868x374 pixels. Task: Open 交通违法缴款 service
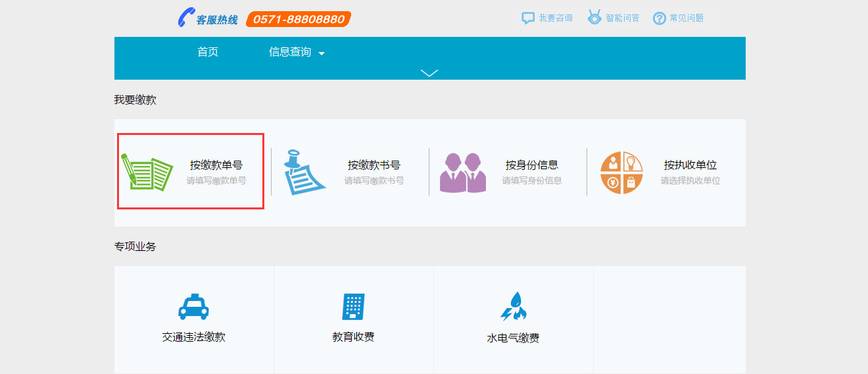tap(194, 337)
